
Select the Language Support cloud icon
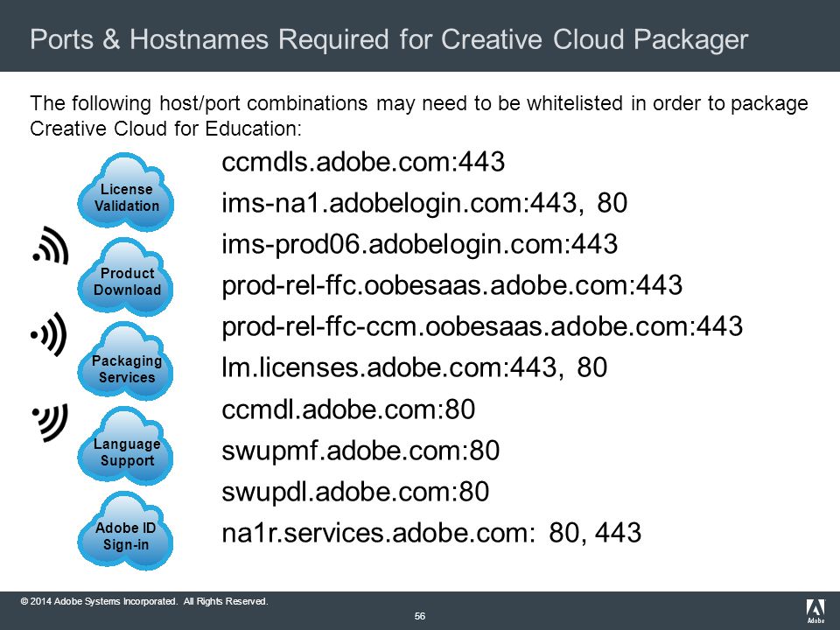pyautogui.click(x=126, y=446)
